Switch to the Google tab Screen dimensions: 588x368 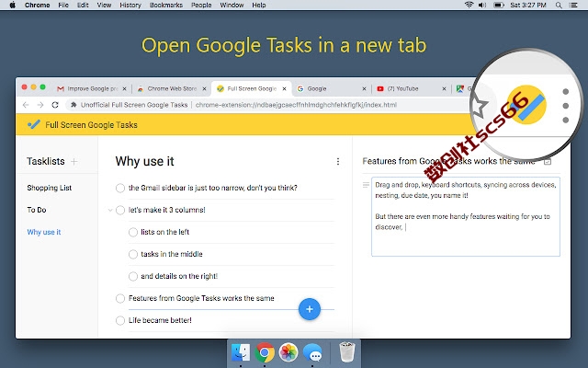330,88
